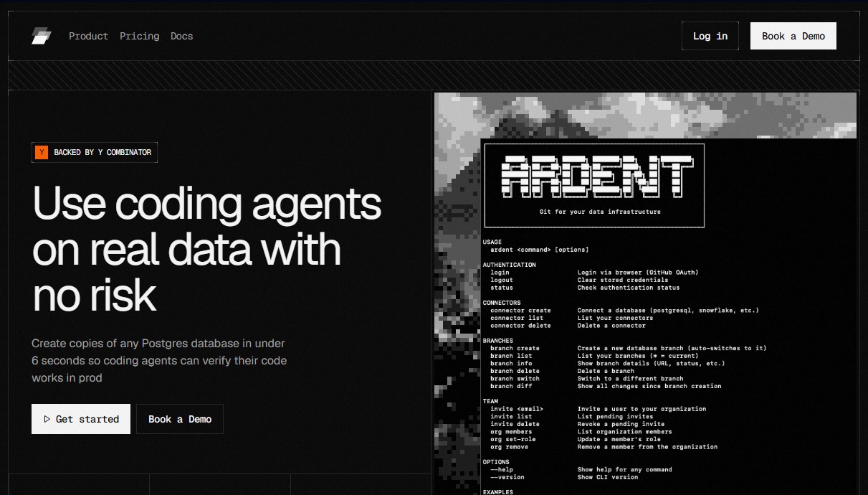Click the 'org members' command
868x495 pixels.
tap(511, 432)
